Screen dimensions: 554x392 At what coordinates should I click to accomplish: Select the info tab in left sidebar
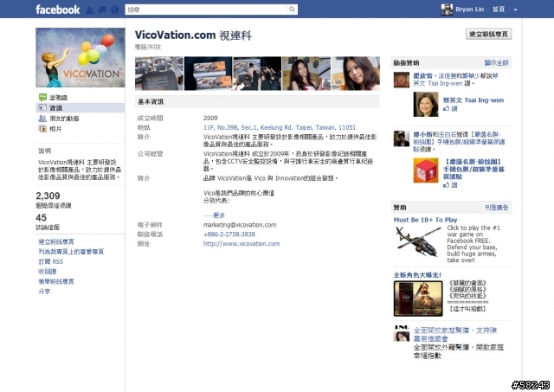(x=81, y=107)
